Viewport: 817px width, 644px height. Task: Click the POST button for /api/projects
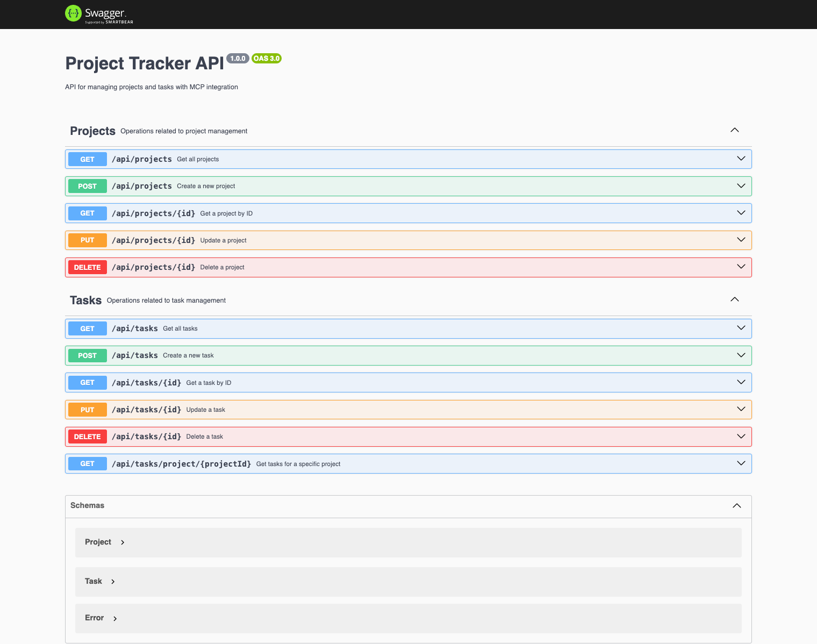[x=87, y=186]
